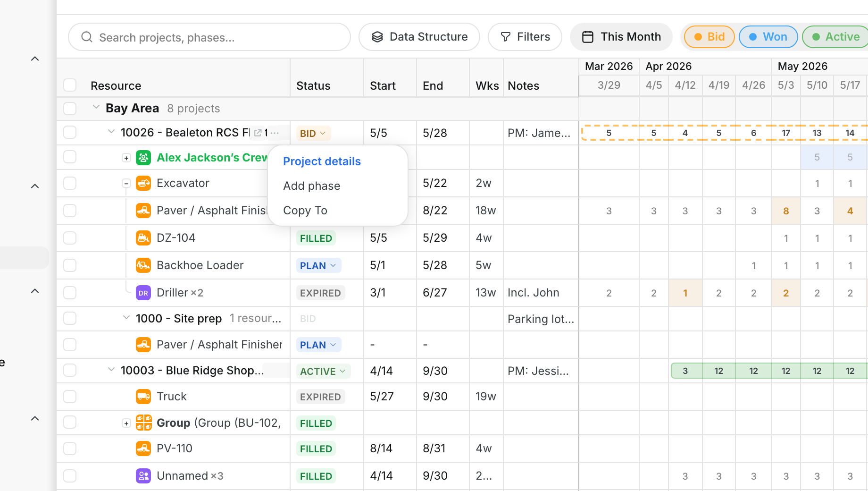Screen dimensions: 868x491
Task: Click the 'Parking lot...' note cell
Action: [x=541, y=319]
